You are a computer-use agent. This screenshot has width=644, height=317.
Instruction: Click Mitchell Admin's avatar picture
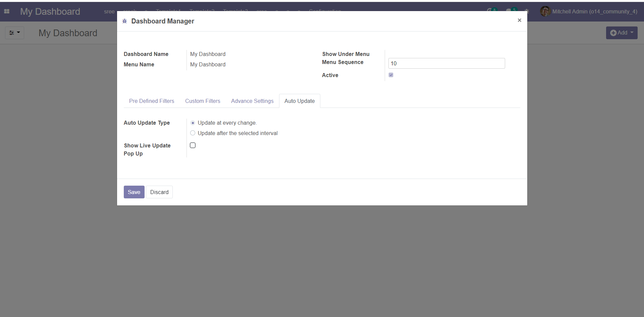545,11
